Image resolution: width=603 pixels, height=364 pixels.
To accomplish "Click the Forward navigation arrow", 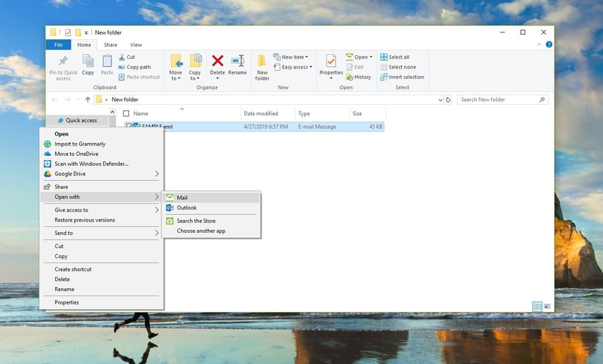I will pyautogui.click(x=68, y=99).
